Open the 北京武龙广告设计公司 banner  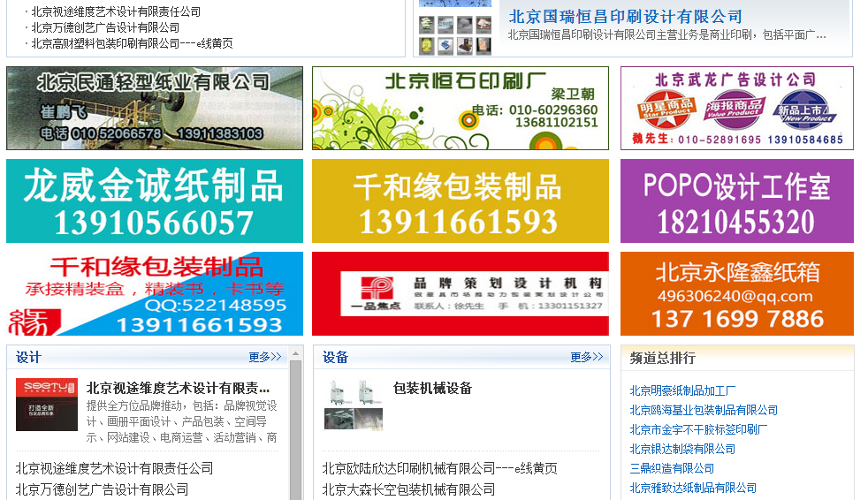(x=736, y=108)
